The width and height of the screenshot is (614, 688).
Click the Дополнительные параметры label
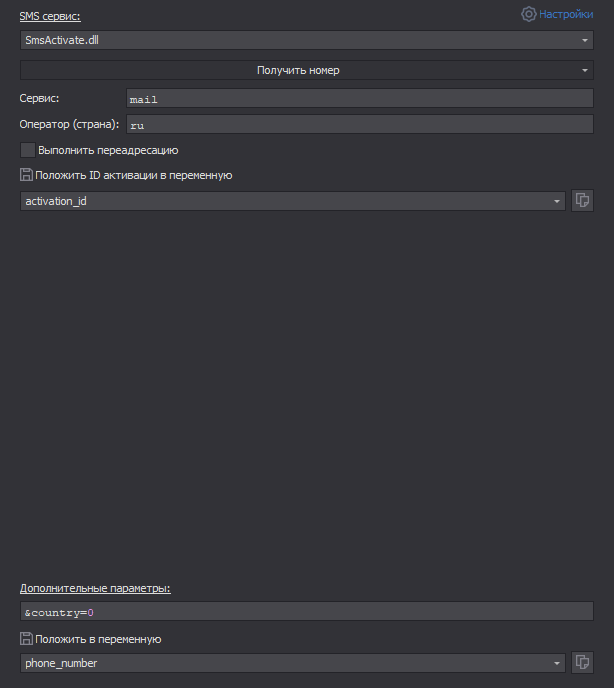95,588
